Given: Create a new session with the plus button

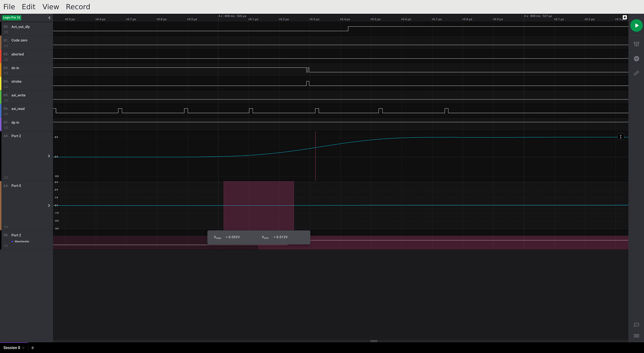Looking at the screenshot, I should (32, 347).
